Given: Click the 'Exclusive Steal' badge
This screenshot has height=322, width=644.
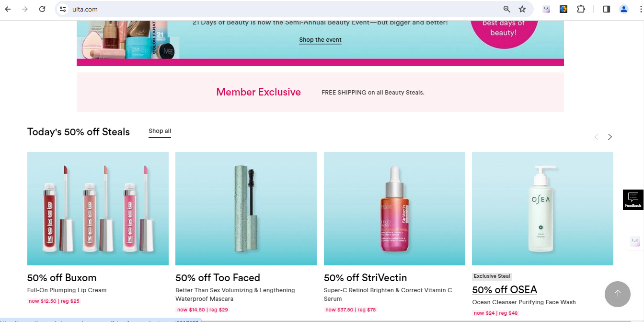Looking at the screenshot, I should (492, 276).
